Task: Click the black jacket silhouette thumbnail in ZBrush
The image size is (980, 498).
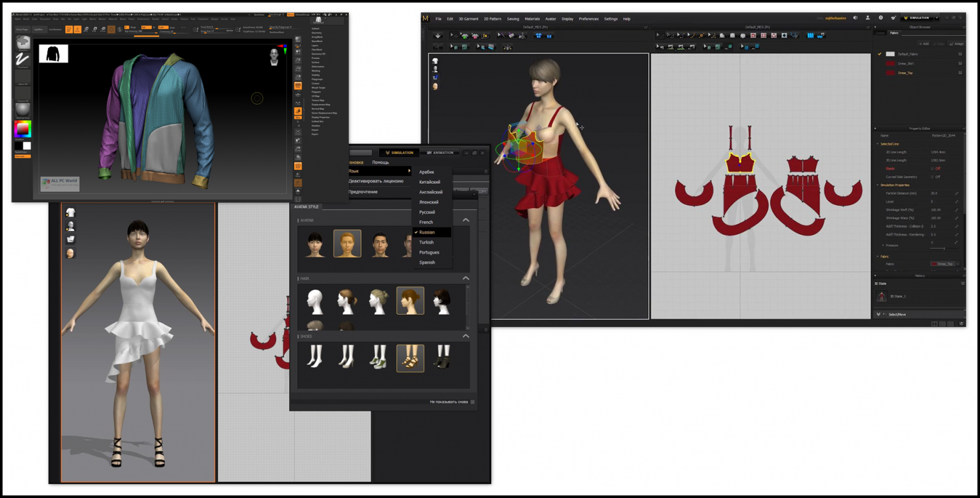Action: pos(54,54)
